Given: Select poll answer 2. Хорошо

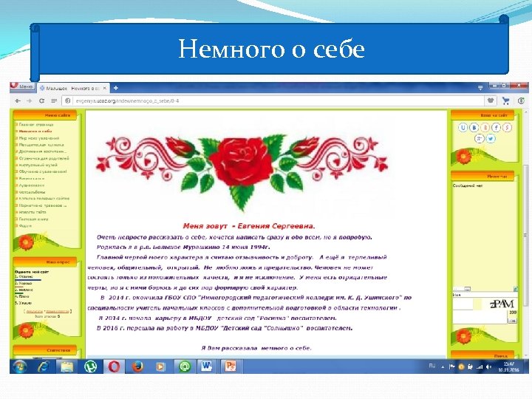Looking at the screenshot, I should (24, 283).
